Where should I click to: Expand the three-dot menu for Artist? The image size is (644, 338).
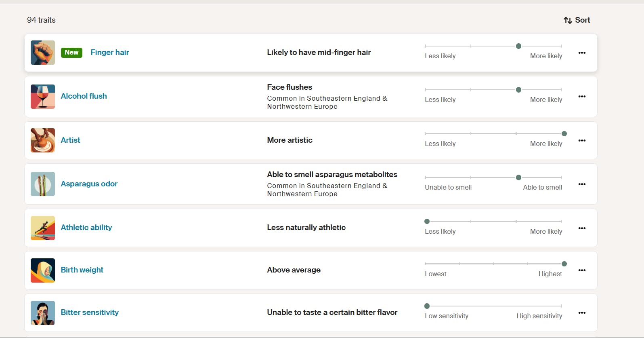[582, 141]
